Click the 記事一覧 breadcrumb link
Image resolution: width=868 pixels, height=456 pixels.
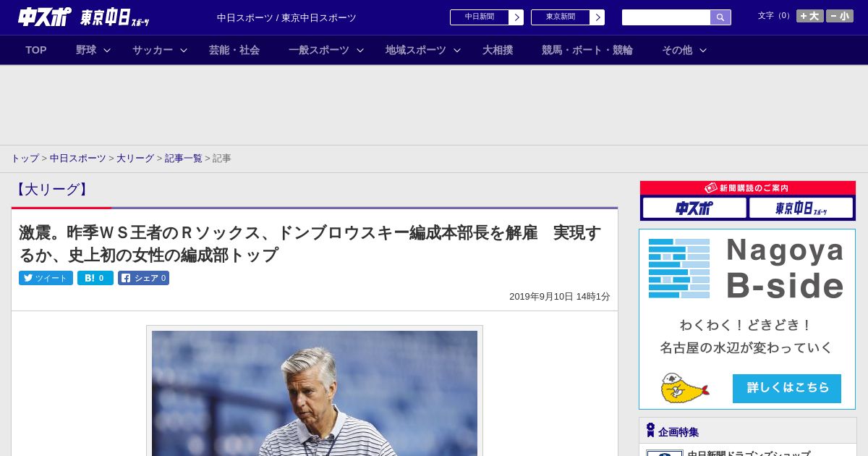click(184, 159)
